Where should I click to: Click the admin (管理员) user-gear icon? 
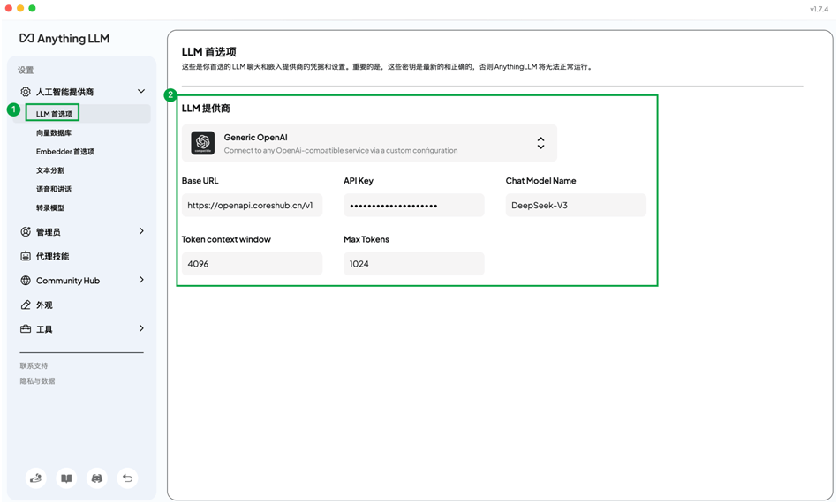25,231
